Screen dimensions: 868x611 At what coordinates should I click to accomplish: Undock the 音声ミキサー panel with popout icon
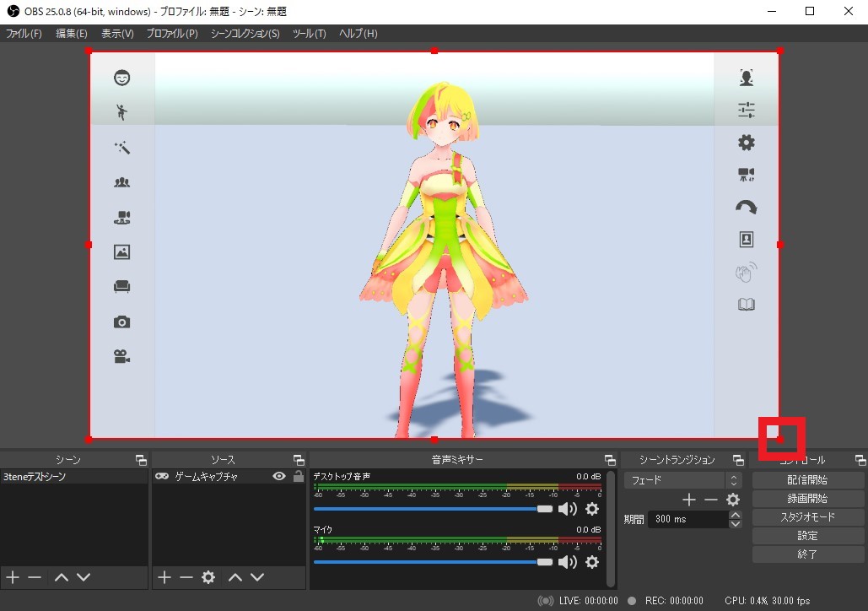[610, 460]
